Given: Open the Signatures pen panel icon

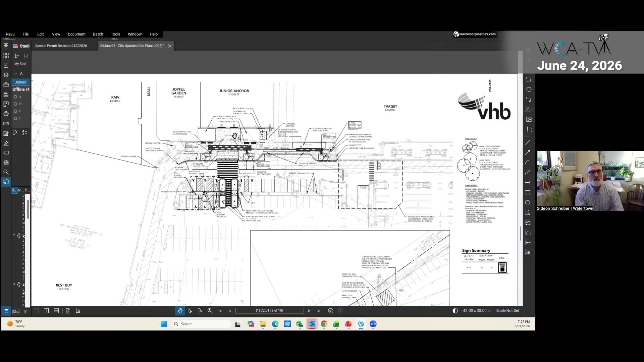Looking at the screenshot, I should coord(6,143).
